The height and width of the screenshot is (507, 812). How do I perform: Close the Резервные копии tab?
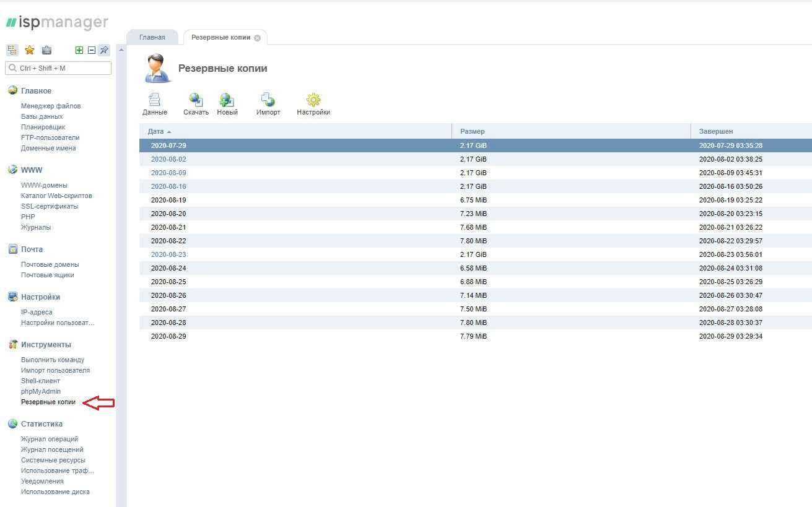[x=258, y=38]
